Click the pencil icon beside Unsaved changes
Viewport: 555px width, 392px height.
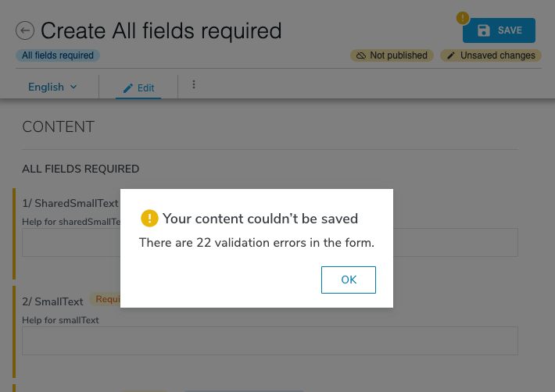450,55
